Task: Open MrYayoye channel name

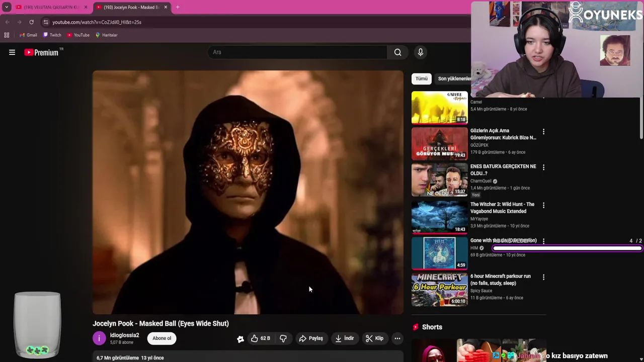Action: 479,219
